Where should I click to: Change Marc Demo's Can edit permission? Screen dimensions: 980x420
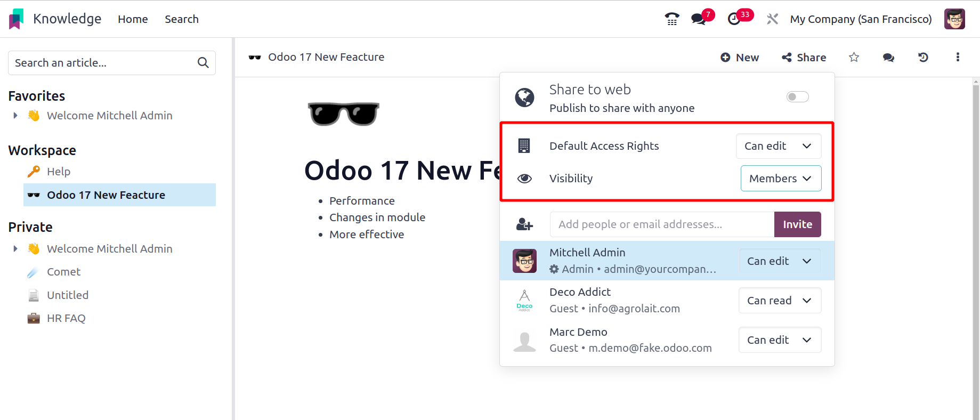coord(780,340)
